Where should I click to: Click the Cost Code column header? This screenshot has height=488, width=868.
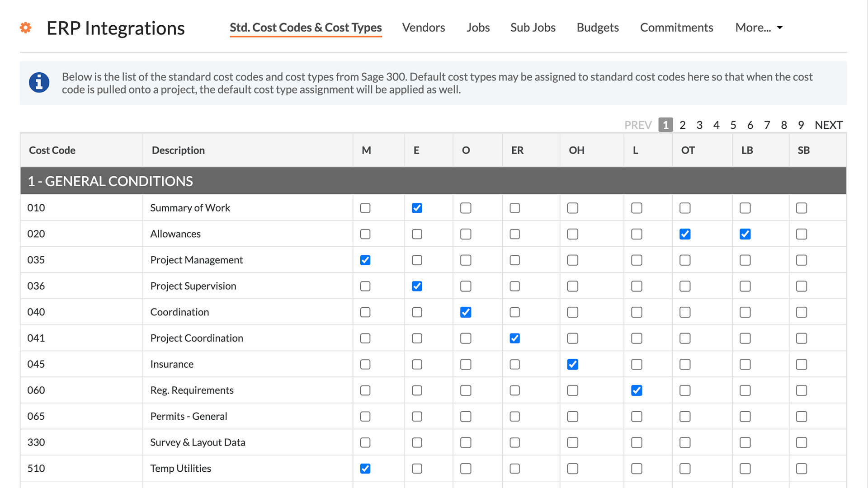tap(52, 150)
